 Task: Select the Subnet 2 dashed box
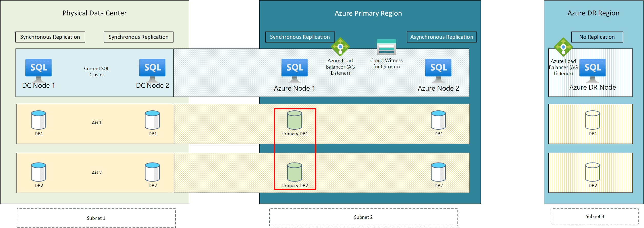[x=363, y=217]
